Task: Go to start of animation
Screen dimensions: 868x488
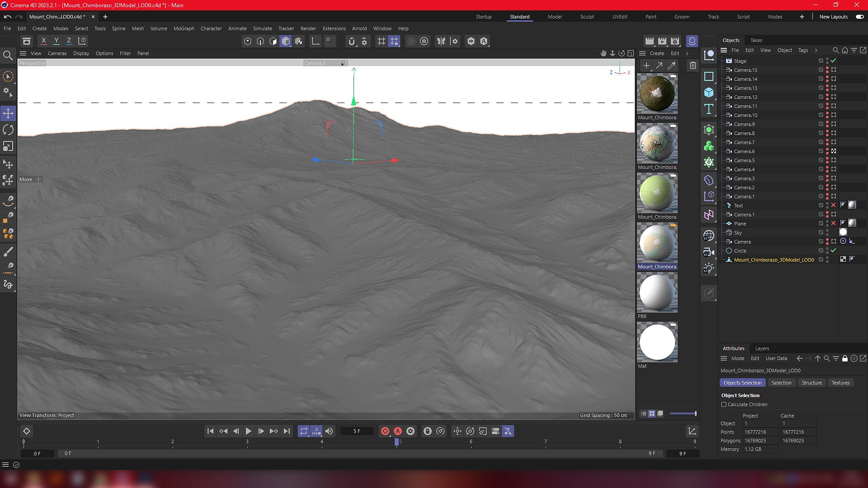Action: [x=210, y=431]
